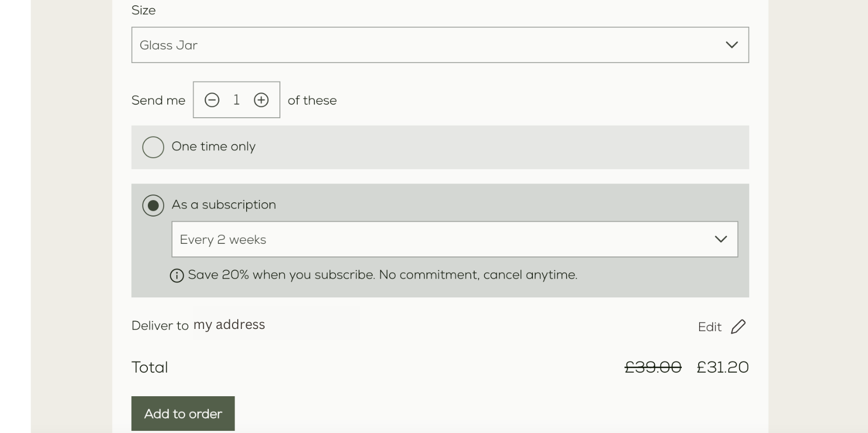Click the chevron arrow on the Size selector
The height and width of the screenshot is (433, 868).
(x=732, y=45)
